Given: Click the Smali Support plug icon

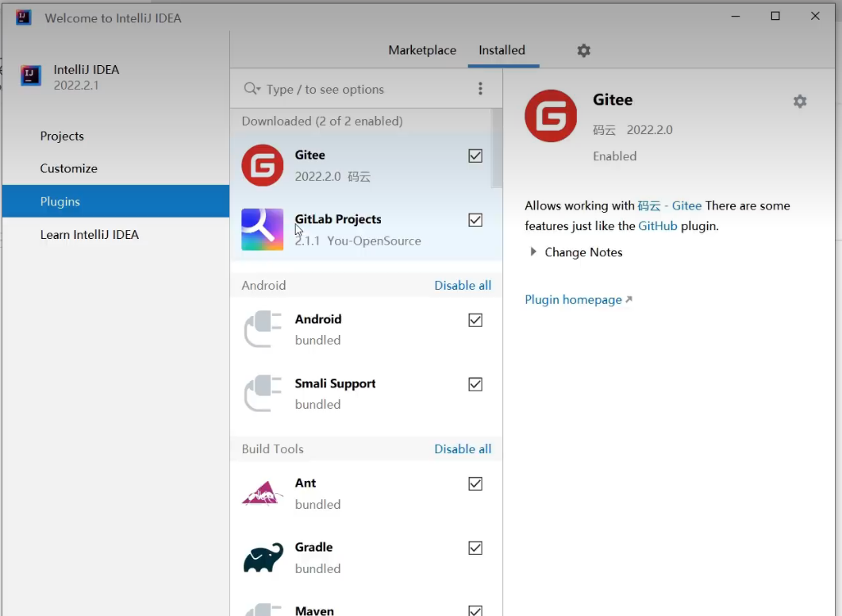Looking at the screenshot, I should coord(262,393).
